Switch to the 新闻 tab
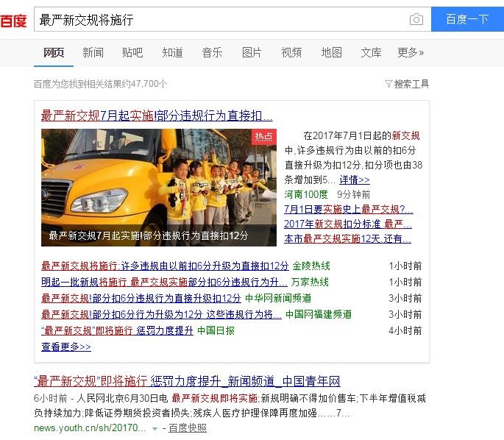This screenshot has width=504, height=440. point(93,52)
